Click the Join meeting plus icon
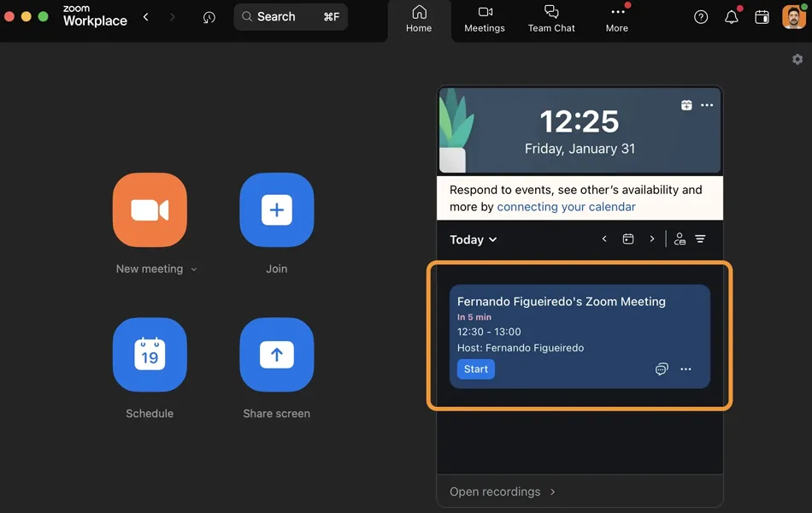This screenshot has height=513, width=812. click(x=276, y=209)
